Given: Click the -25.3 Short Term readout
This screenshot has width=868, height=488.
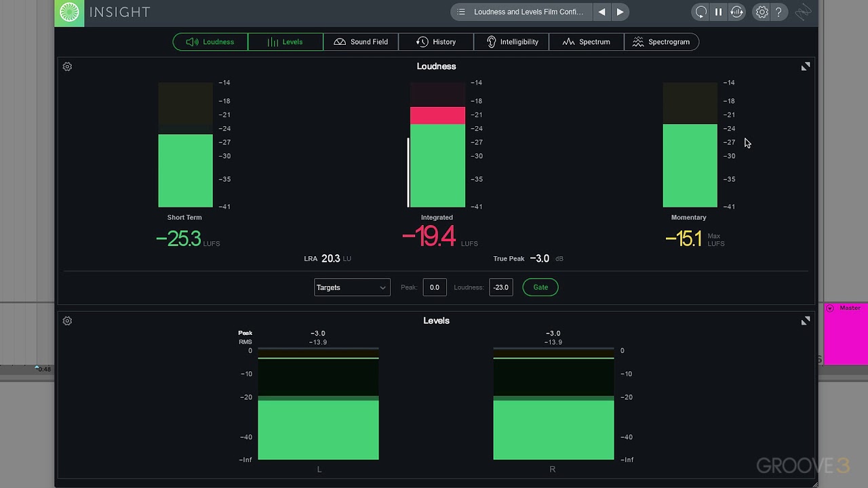Looking at the screenshot, I should [178, 239].
